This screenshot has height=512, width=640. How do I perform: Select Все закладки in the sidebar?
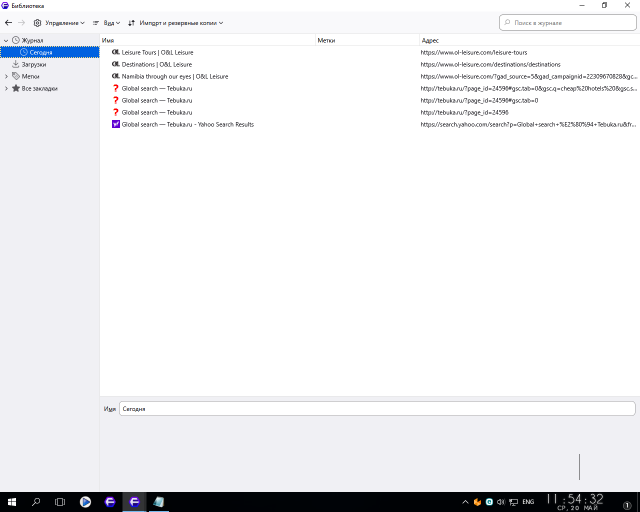(x=39, y=88)
